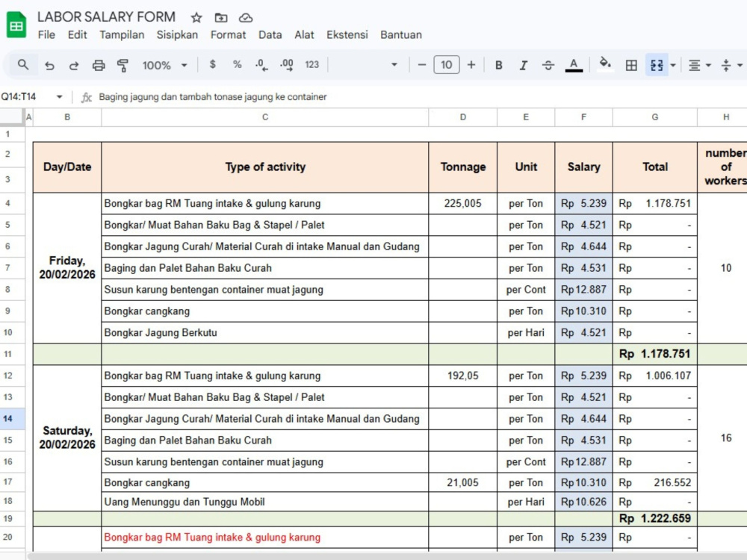
Task: Open vertical align options
Action: coord(731,65)
